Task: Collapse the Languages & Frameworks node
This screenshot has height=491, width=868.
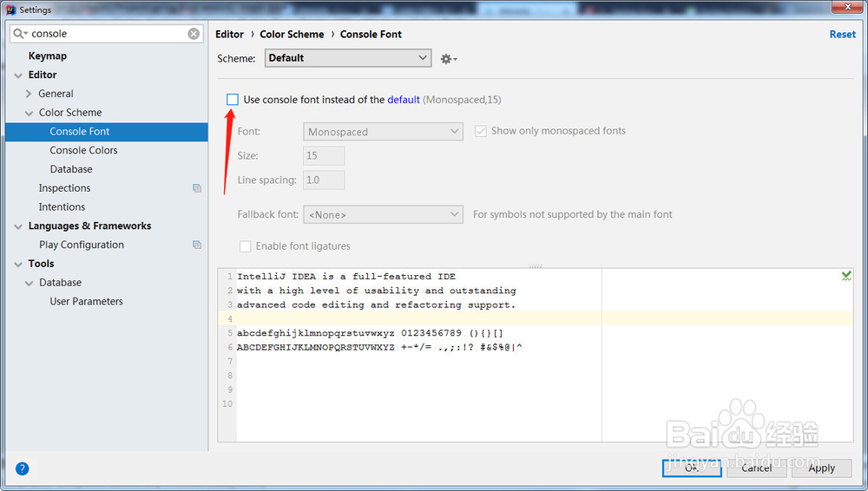Action: pyautogui.click(x=18, y=226)
